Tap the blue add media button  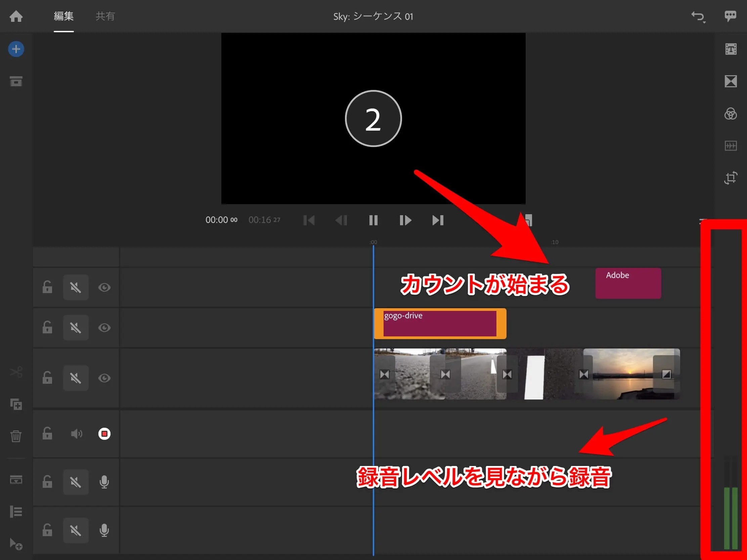coord(15,49)
